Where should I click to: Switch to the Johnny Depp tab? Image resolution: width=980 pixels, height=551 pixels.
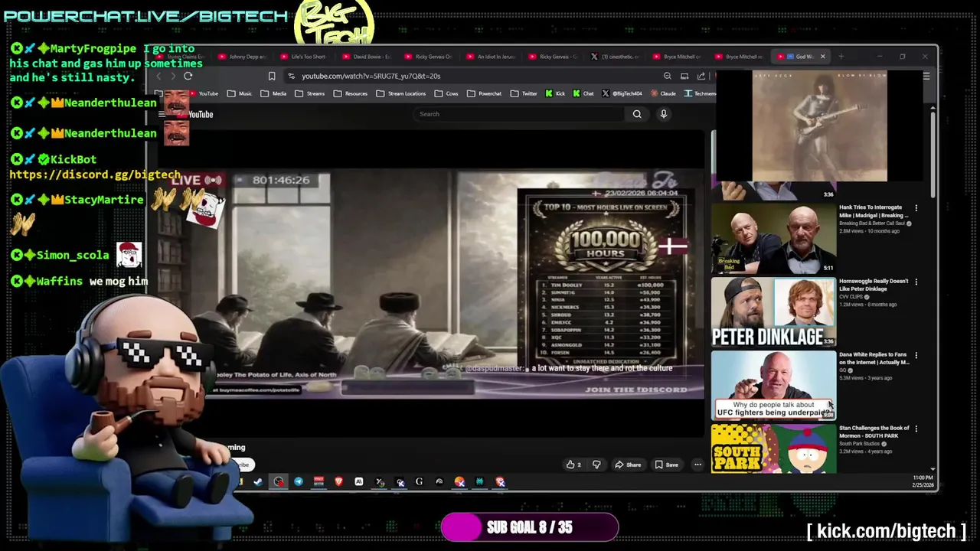click(243, 56)
